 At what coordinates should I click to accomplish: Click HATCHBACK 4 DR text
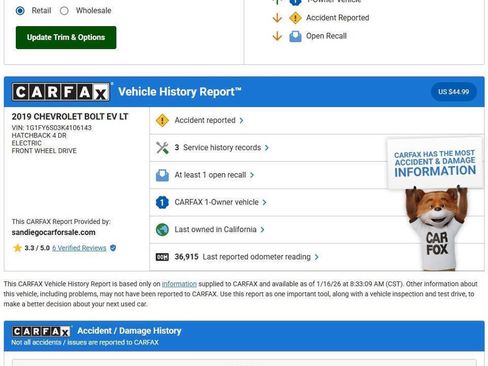tap(39, 135)
